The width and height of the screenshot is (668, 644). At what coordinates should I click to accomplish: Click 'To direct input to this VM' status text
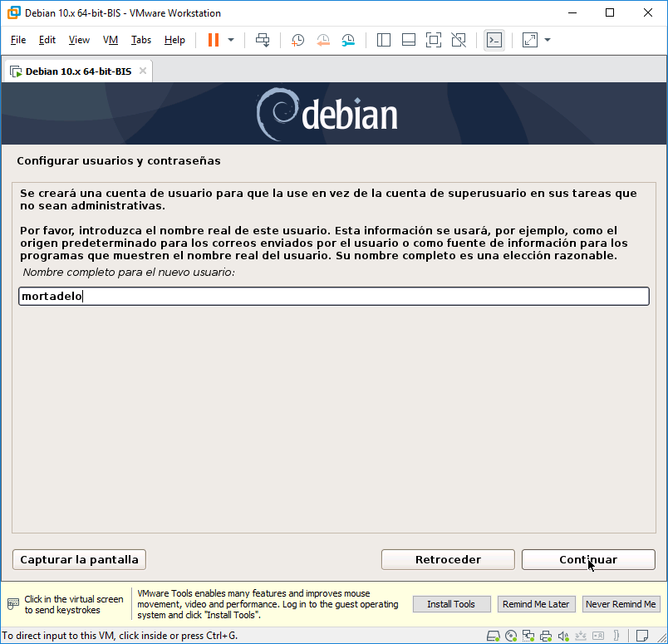120,636
